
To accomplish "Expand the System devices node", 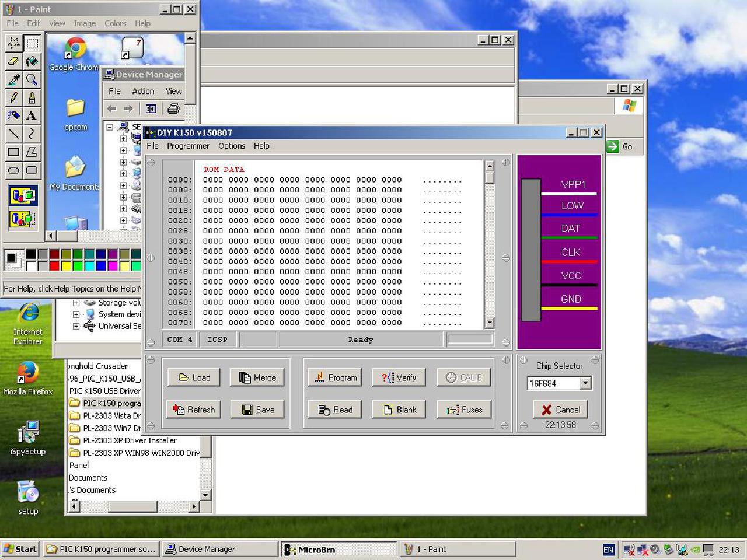I will (76, 314).
